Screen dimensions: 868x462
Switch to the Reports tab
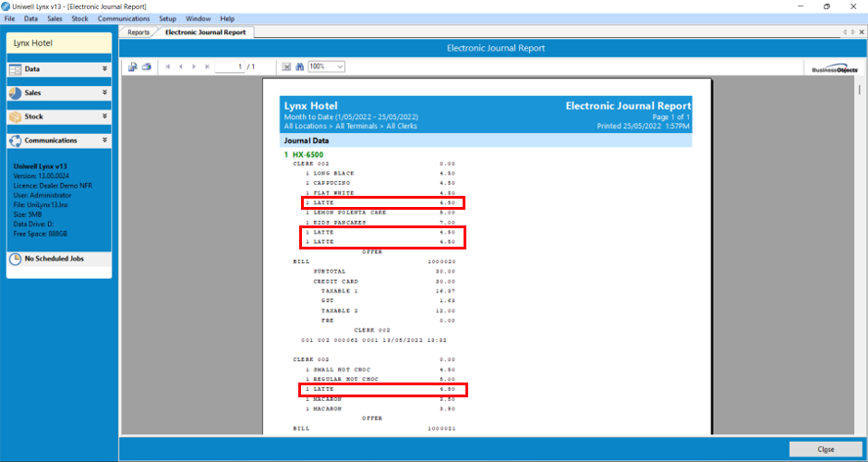[x=139, y=32]
